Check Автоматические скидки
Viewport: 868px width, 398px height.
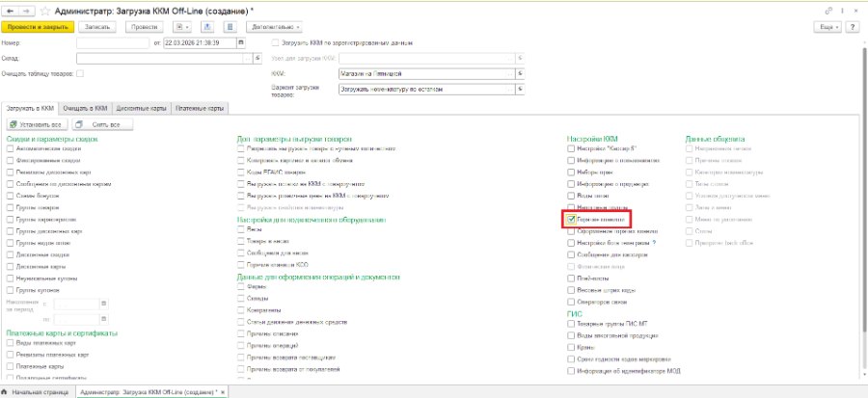click(x=11, y=148)
